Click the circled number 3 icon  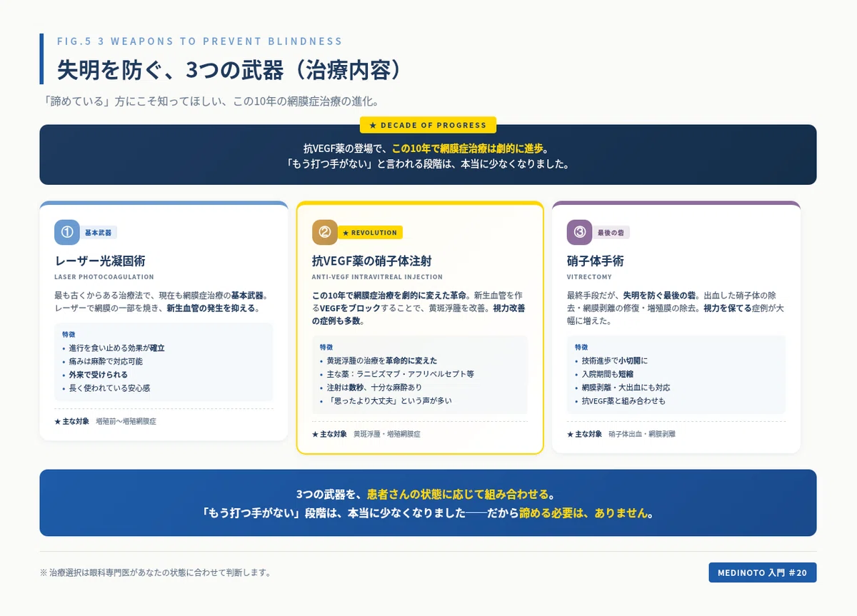point(580,232)
